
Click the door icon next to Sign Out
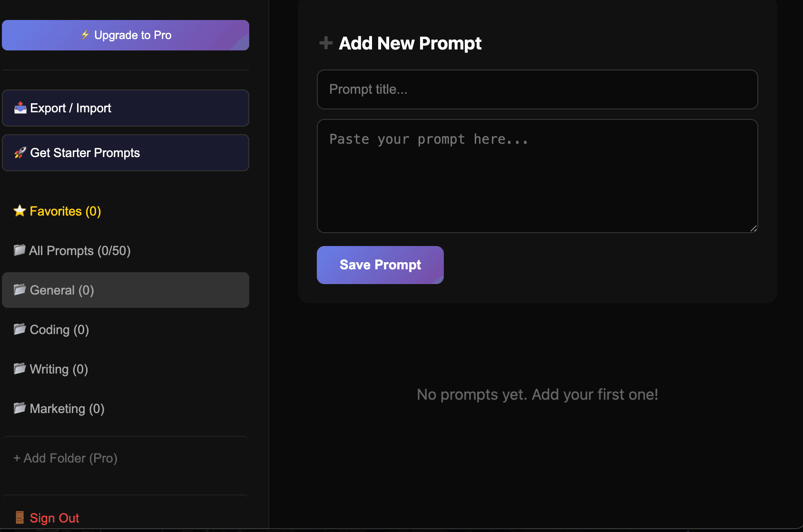click(x=20, y=517)
